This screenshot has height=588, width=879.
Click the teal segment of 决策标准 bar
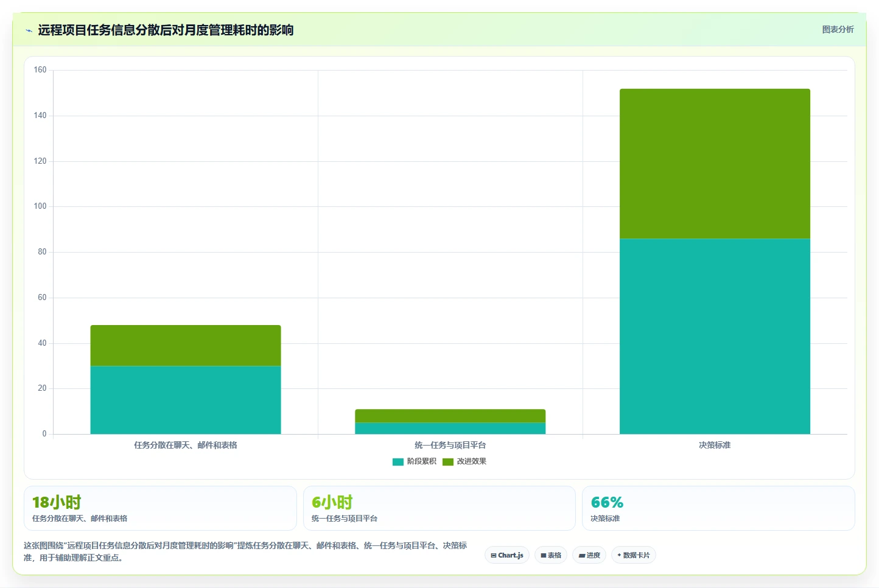(x=715, y=336)
